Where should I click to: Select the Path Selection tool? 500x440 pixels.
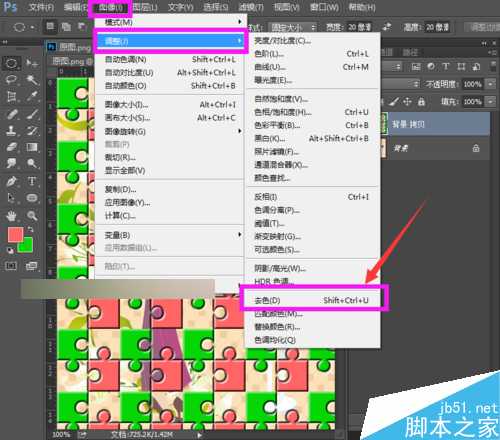click(x=11, y=198)
